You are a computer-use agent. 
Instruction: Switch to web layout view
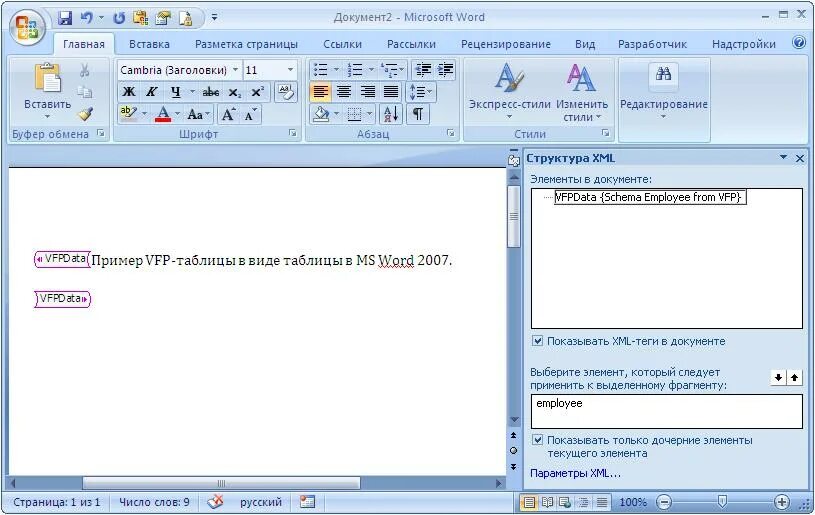click(x=565, y=503)
